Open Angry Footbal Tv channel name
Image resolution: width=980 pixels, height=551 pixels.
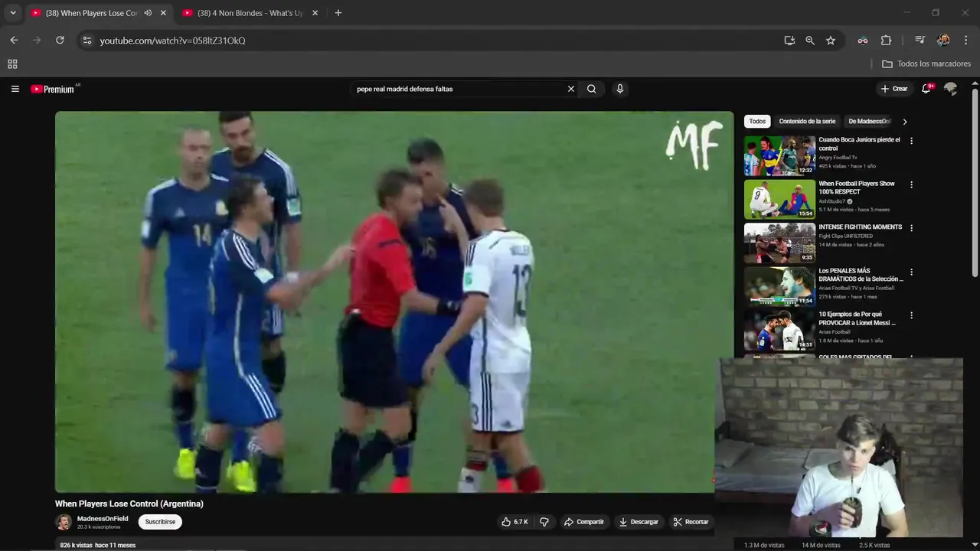click(x=838, y=158)
